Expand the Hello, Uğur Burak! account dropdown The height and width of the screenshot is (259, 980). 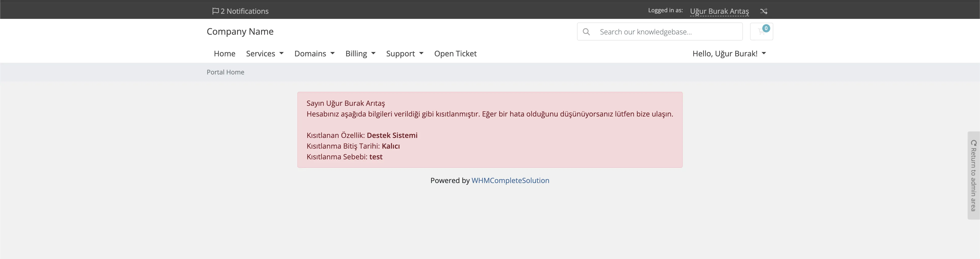click(729, 54)
